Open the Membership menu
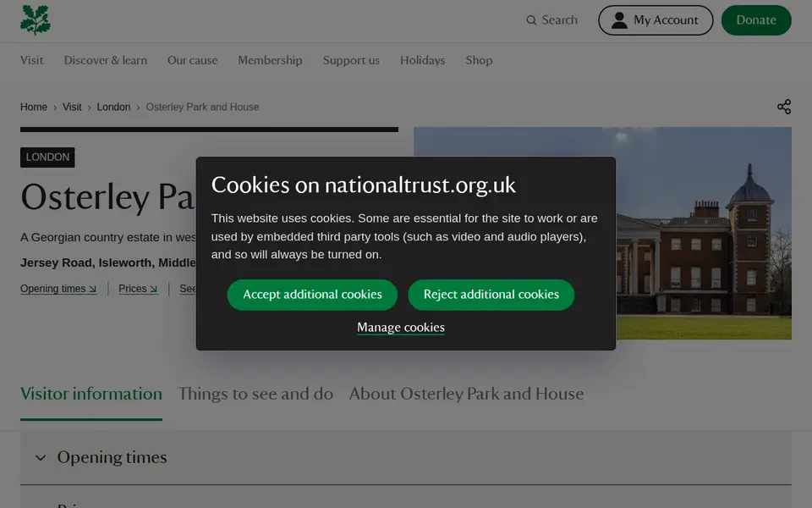812x508 pixels. 271,60
